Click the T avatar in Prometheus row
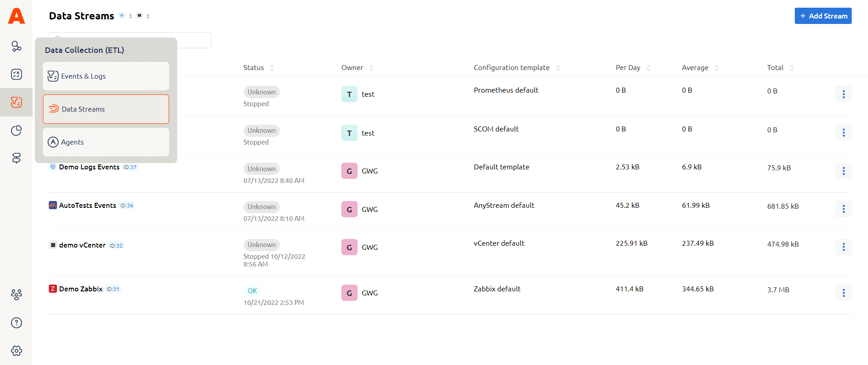This screenshot has height=365, width=868. (349, 94)
